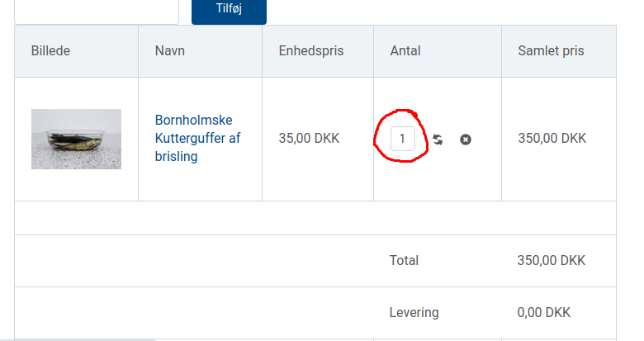Click the Samlet pris column header
The width and height of the screenshot is (644, 341).
pyautogui.click(x=551, y=50)
